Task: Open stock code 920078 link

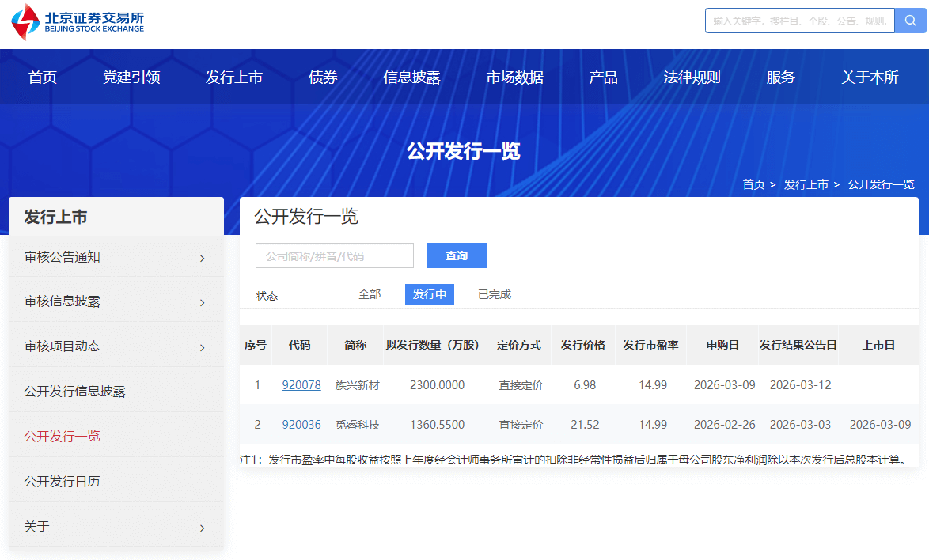Action: (x=301, y=385)
